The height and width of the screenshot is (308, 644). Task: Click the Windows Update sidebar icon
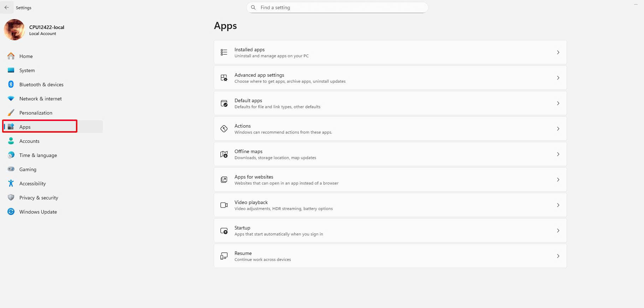(11, 212)
